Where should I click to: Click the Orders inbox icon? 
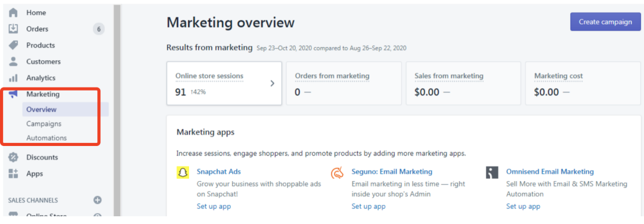click(13, 29)
